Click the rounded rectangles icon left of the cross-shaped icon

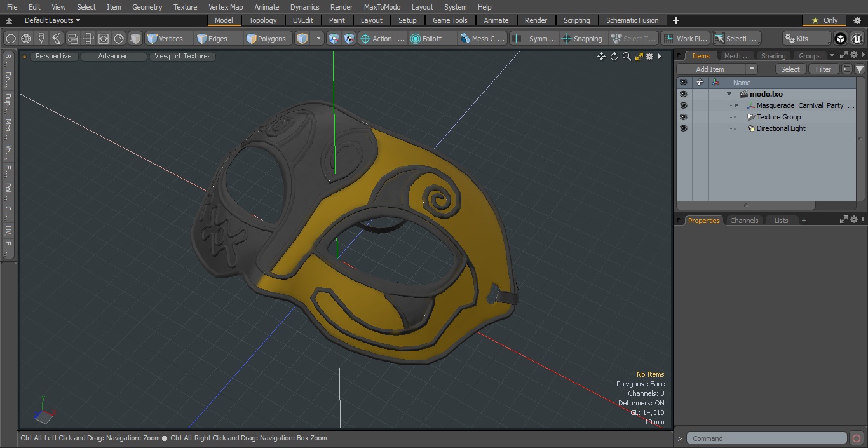(x=72, y=39)
